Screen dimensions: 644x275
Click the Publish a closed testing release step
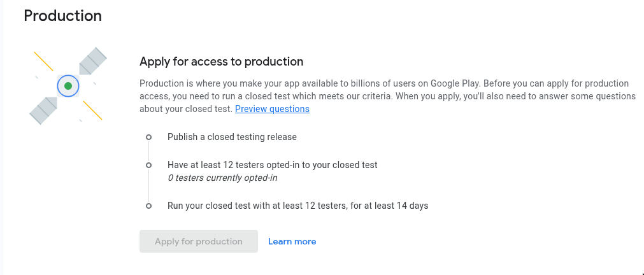(x=232, y=137)
